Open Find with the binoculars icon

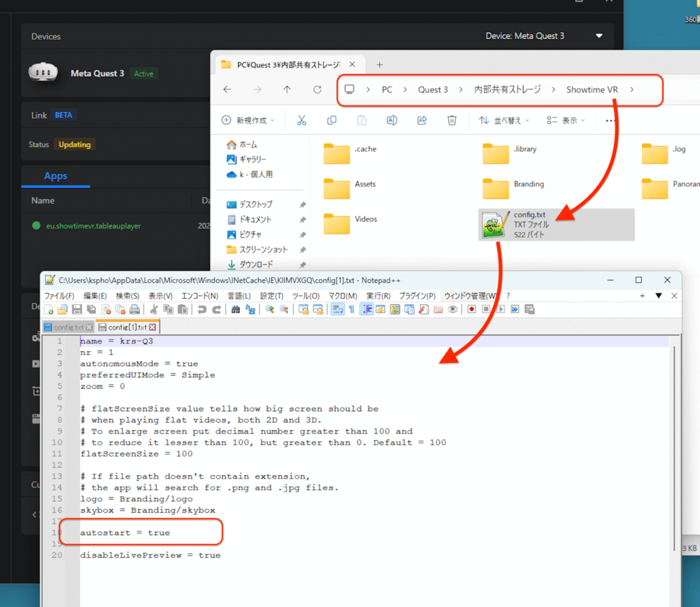pyautogui.click(x=236, y=310)
